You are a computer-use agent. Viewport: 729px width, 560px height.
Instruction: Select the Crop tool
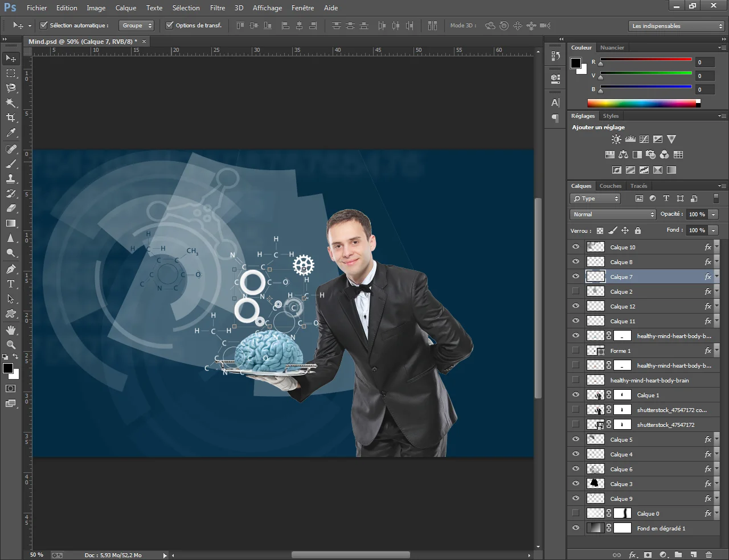click(x=11, y=118)
